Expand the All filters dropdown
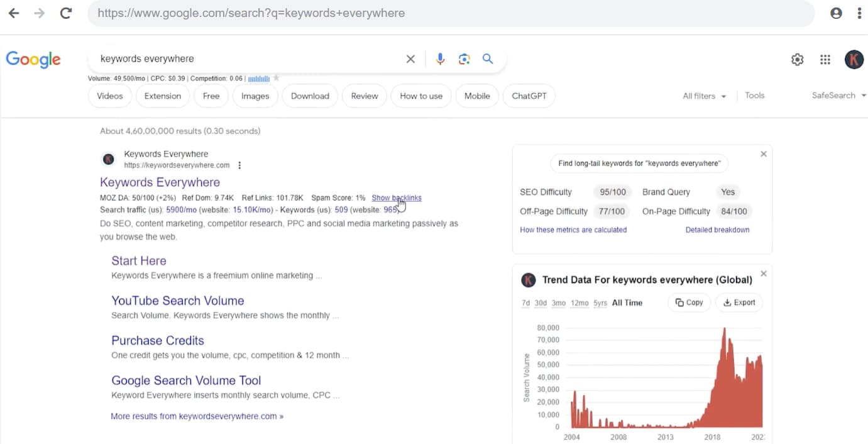The height and width of the screenshot is (444, 868). [x=704, y=96]
